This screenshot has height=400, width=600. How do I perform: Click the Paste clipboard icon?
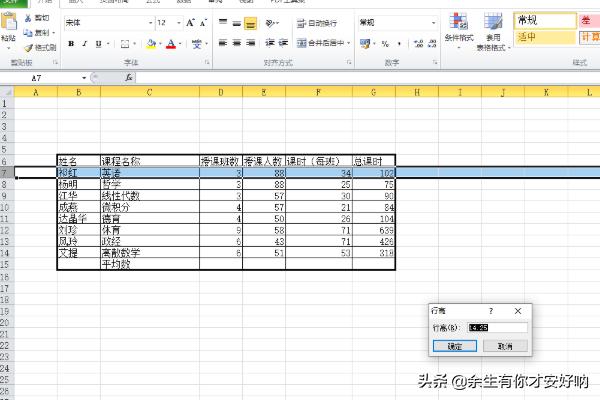9,21
